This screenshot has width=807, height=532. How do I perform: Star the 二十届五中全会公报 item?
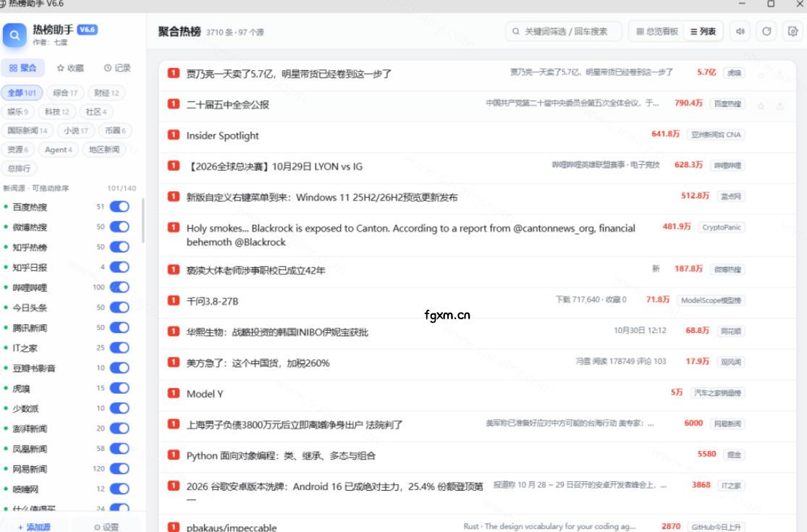(761, 106)
